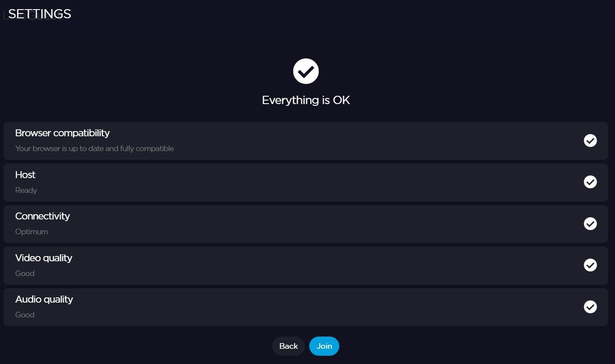Click the Host status checkmark icon
Viewport: 615px width, 364px height.
(590, 182)
